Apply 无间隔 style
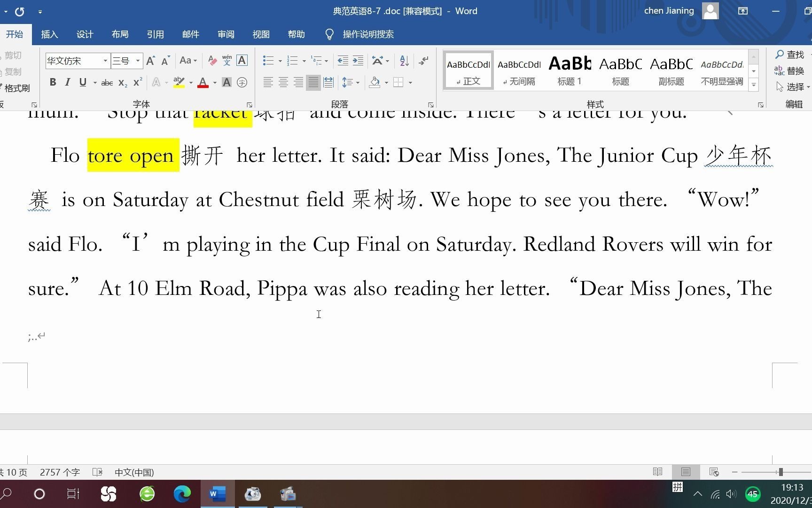The image size is (812, 508). (x=519, y=70)
